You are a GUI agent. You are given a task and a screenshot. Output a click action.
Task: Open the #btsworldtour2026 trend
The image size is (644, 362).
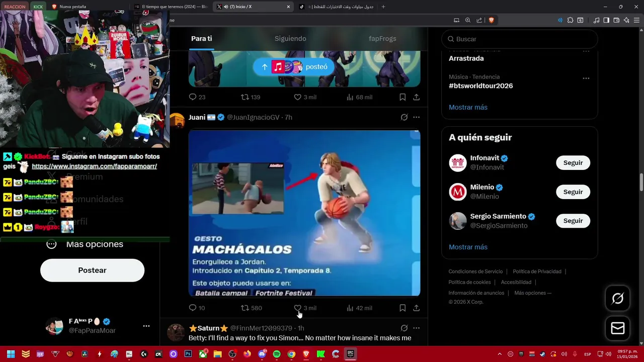point(480,86)
